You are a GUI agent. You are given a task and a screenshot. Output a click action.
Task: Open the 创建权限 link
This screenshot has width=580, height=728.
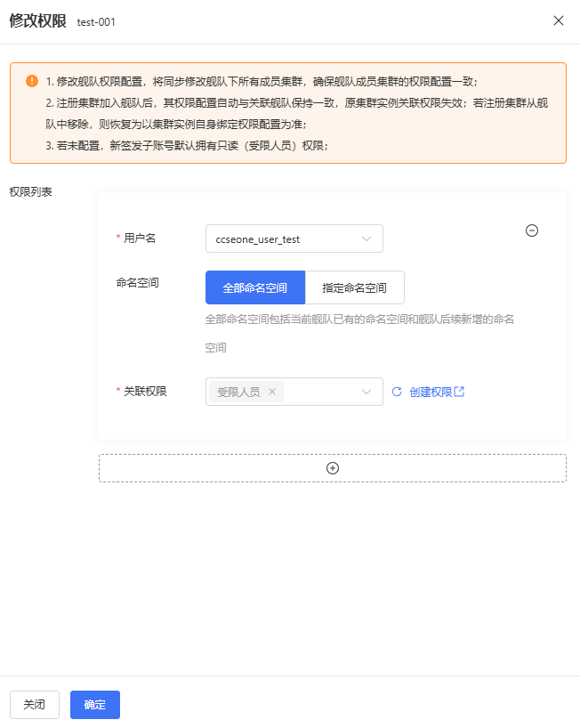pyautogui.click(x=431, y=392)
